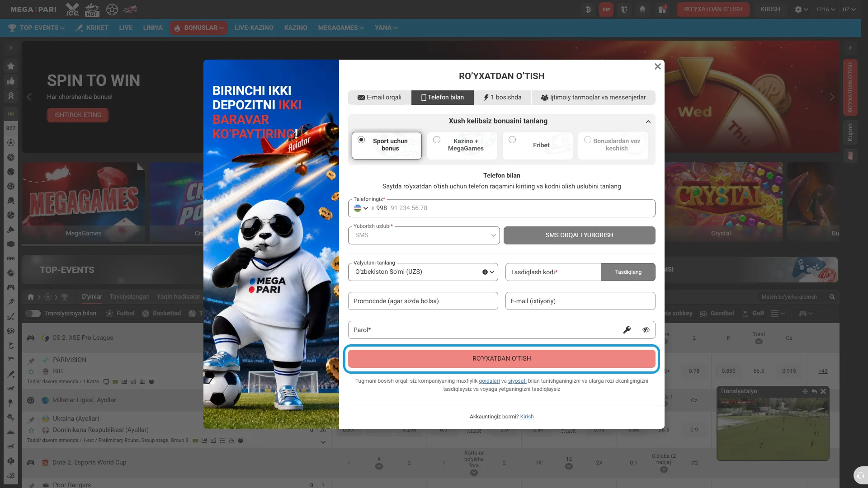Image resolution: width=868 pixels, height=488 pixels.
Task: Toggle password visibility eye icon
Action: click(646, 330)
